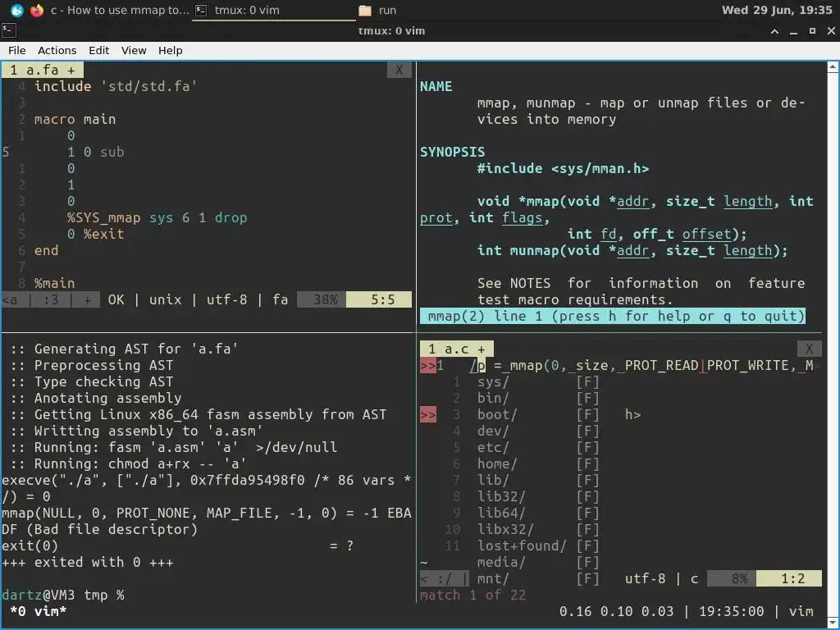This screenshot has height=630, width=840.
Task: Click the SYNOPSIS heading in the man page
Action: pos(453,152)
